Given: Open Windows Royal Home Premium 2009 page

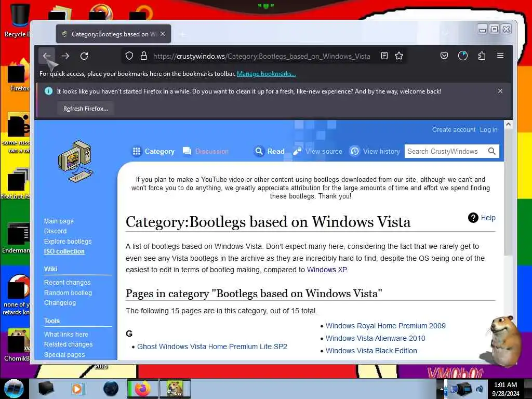Looking at the screenshot, I should tap(385, 326).
